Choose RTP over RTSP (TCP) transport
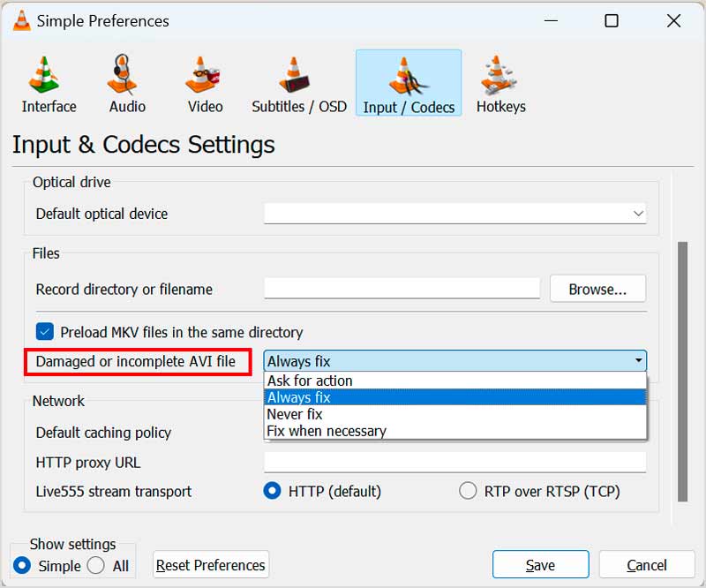 coord(468,491)
